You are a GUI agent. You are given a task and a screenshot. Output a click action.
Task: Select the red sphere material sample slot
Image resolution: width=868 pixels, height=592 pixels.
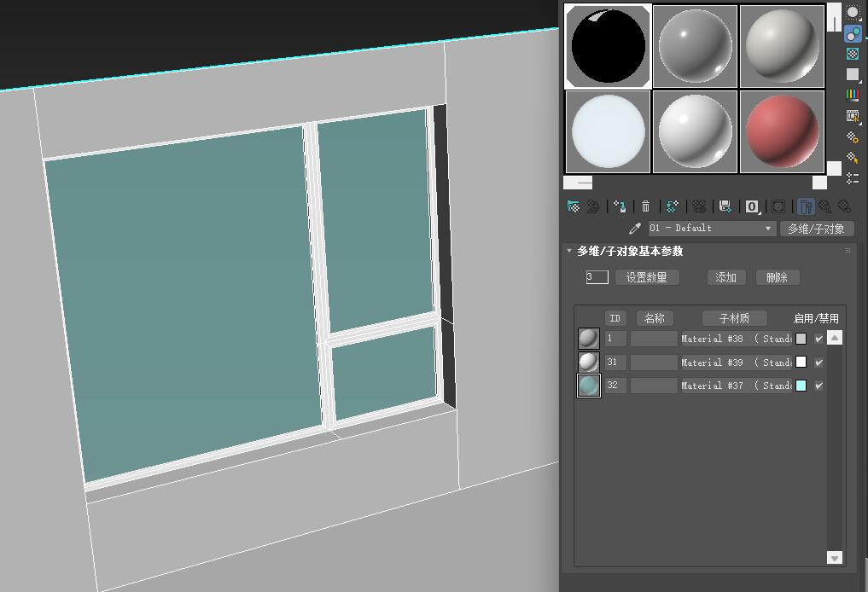(782, 132)
